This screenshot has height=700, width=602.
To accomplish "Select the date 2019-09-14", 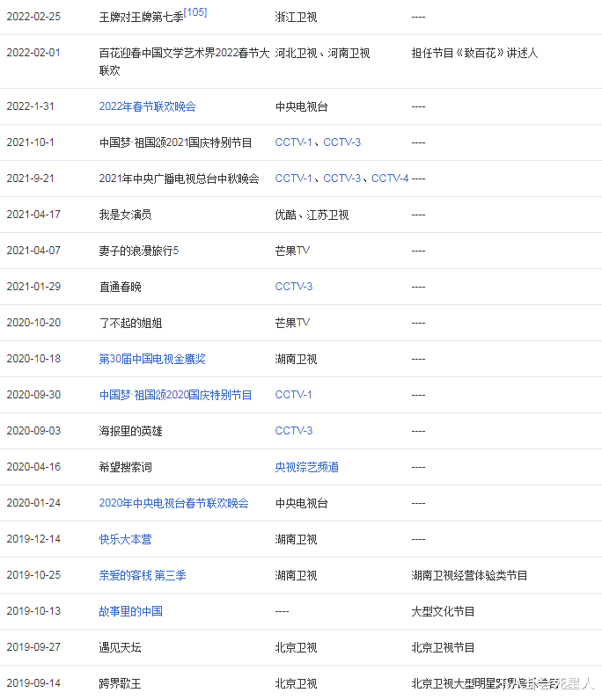I will coord(33,683).
